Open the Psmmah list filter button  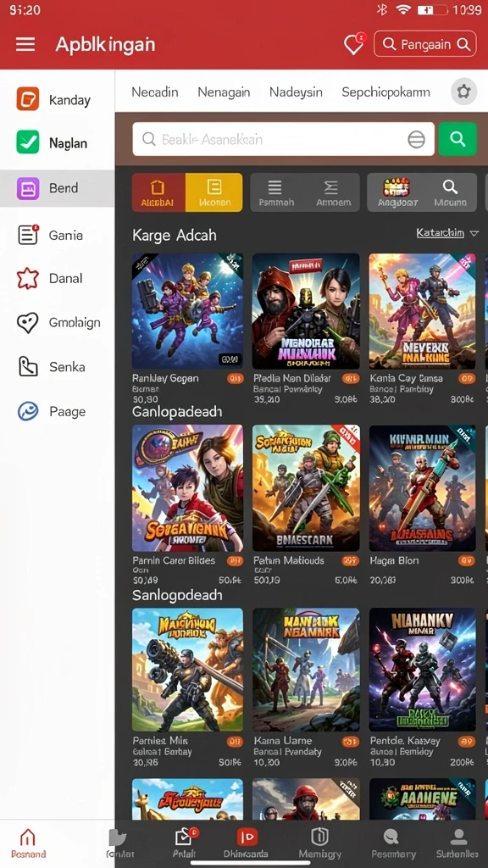(277, 192)
